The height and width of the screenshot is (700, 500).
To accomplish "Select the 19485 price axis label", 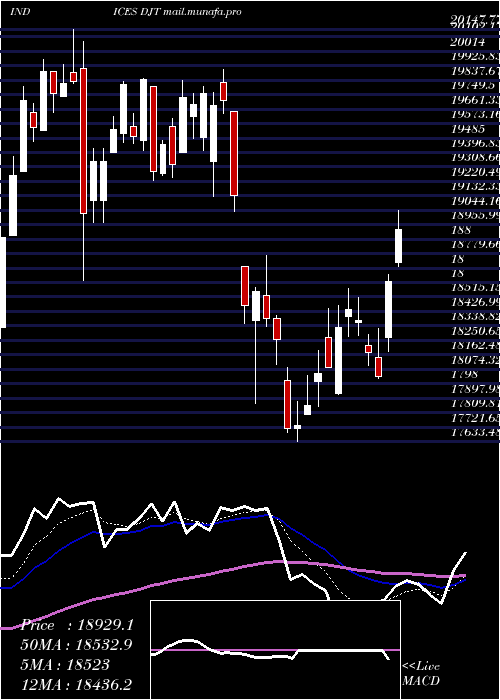I will [468, 129].
